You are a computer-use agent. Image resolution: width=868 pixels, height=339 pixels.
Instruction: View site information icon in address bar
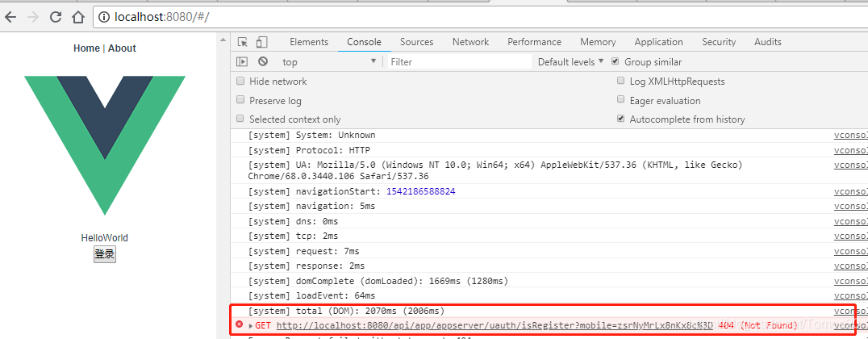tap(104, 17)
